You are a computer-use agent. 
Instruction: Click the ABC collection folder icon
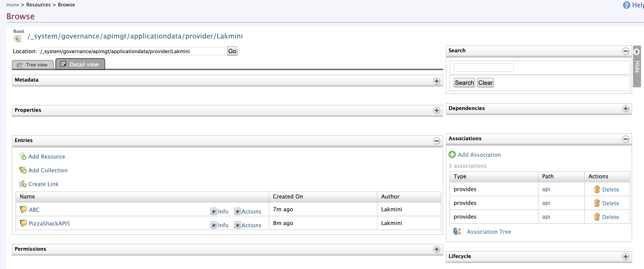[23, 209]
